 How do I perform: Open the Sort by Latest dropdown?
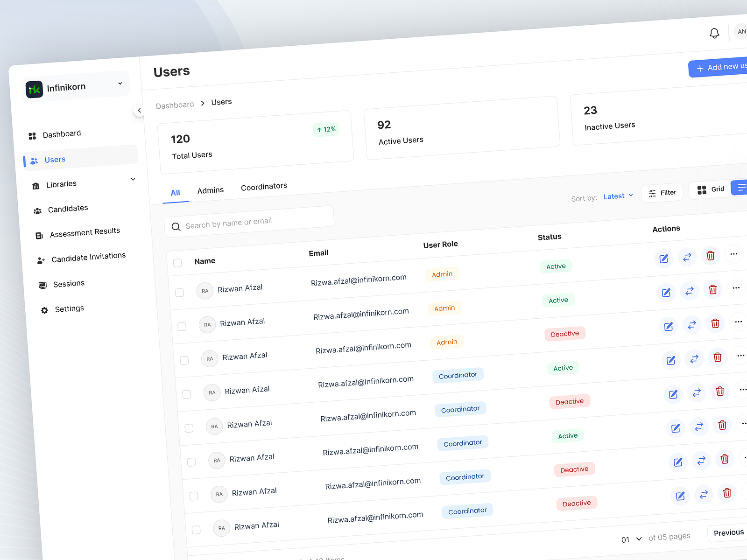pyautogui.click(x=618, y=196)
